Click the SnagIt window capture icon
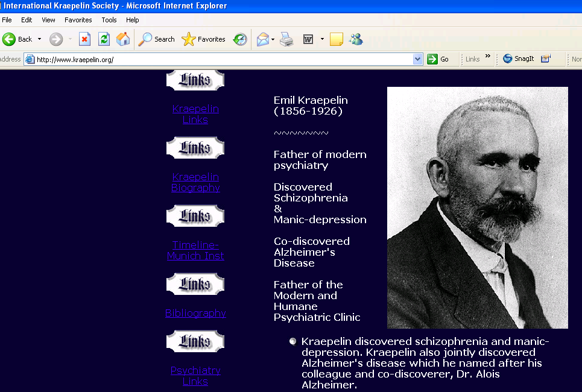Image resolution: width=582 pixels, height=392 pixels. (x=546, y=58)
